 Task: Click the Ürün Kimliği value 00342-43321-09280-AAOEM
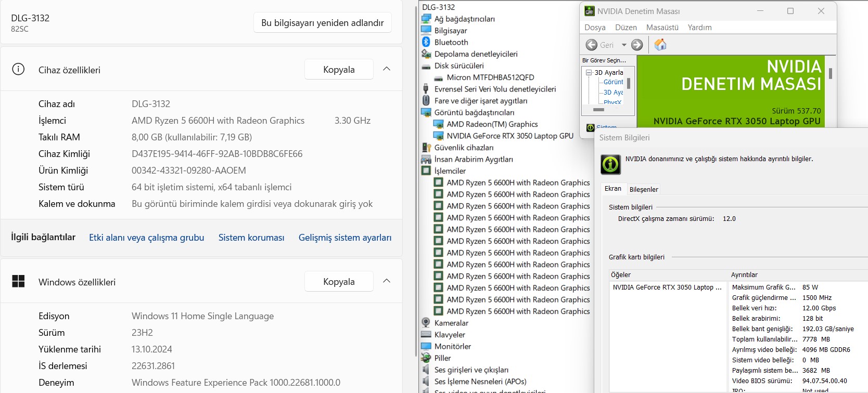[189, 171]
